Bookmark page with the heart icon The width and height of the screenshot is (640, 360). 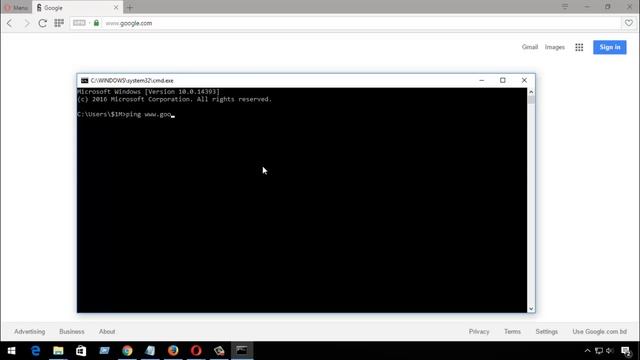click(629, 23)
